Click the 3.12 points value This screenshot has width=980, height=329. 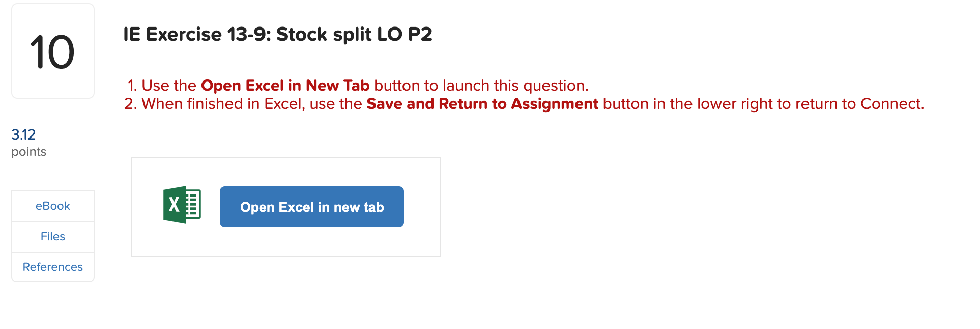pyautogui.click(x=23, y=134)
